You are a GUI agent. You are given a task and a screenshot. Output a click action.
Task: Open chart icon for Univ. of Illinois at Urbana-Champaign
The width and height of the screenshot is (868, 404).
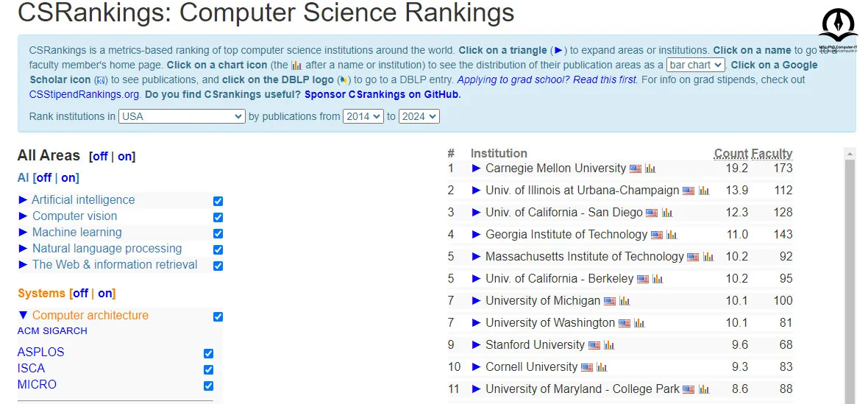[703, 191]
